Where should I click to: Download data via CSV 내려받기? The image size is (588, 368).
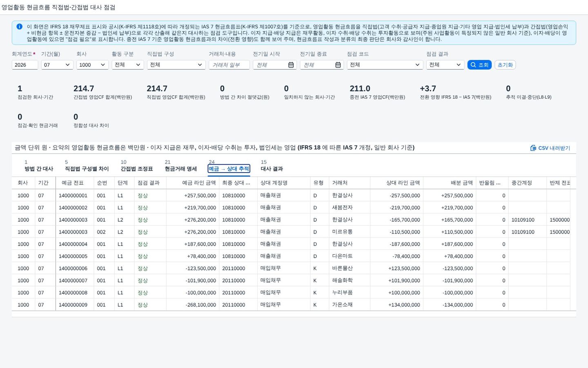[x=550, y=148]
